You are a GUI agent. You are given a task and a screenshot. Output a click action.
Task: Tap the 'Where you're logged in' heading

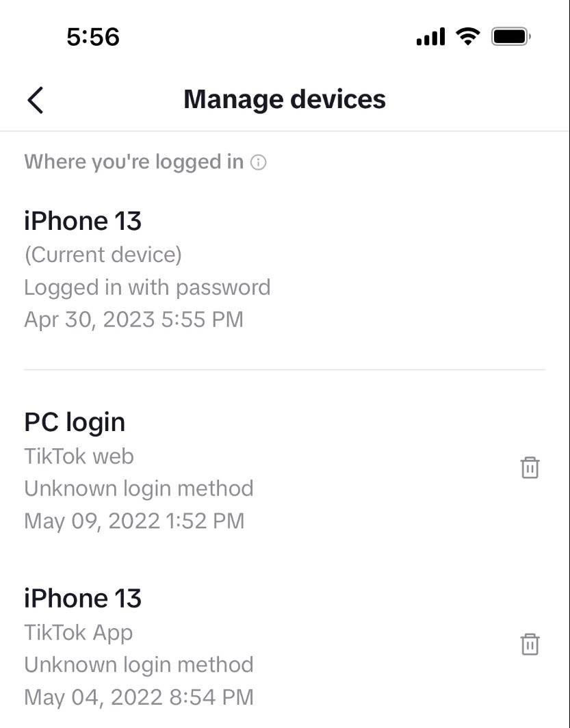[x=133, y=162]
